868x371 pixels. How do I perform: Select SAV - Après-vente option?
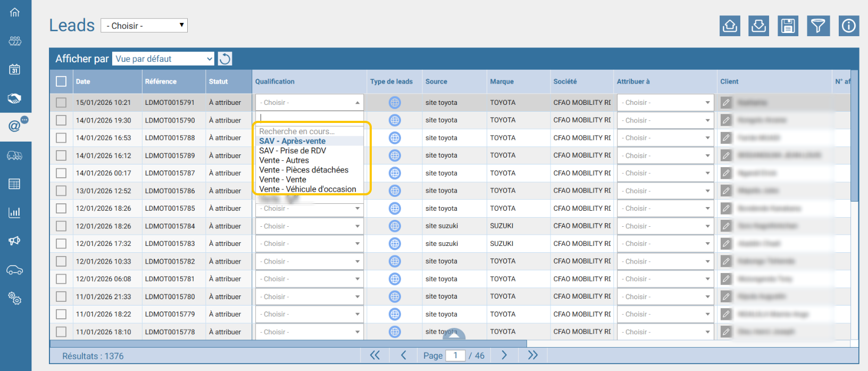310,141
